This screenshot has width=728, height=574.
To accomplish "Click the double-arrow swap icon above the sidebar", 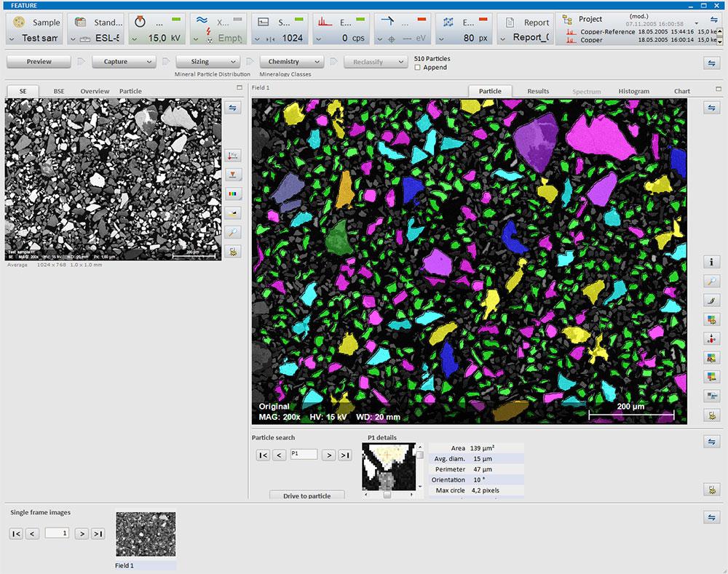I will coord(233,107).
